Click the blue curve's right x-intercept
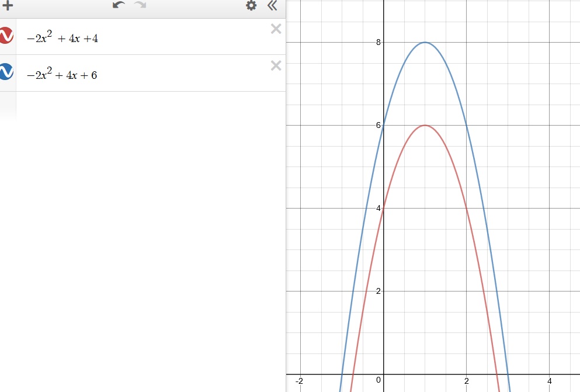This screenshot has height=392, width=580. pyautogui.click(x=508, y=374)
